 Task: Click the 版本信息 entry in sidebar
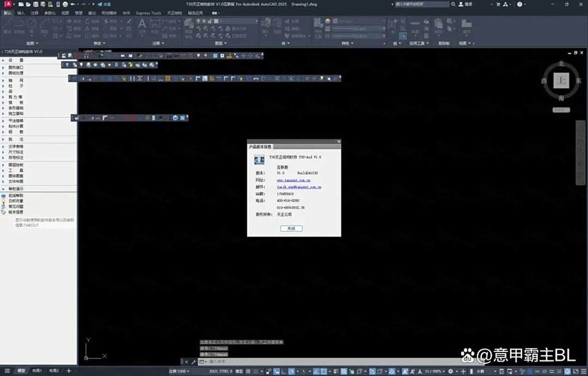click(x=13, y=212)
